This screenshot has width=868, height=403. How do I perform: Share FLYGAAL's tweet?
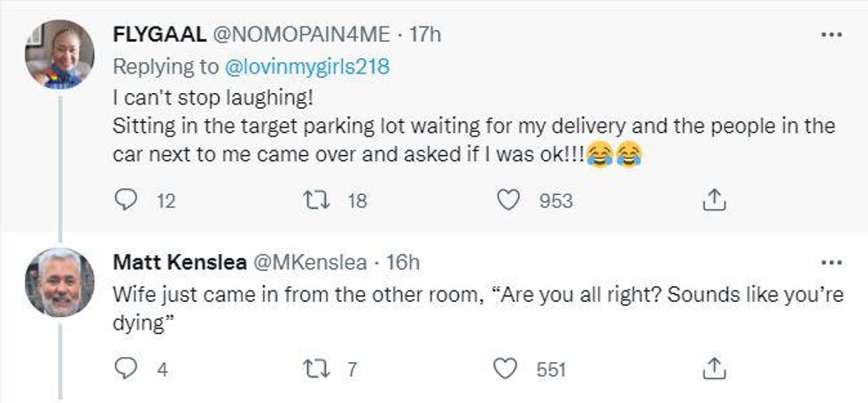click(713, 202)
